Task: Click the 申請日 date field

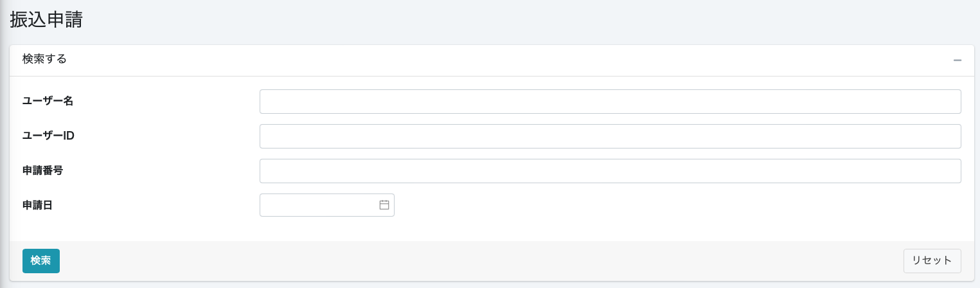Action: (318, 205)
